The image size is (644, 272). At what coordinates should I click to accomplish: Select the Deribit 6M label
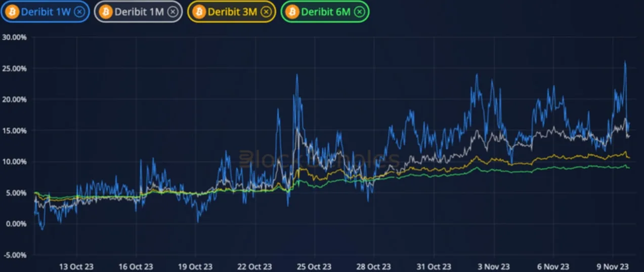(x=326, y=12)
